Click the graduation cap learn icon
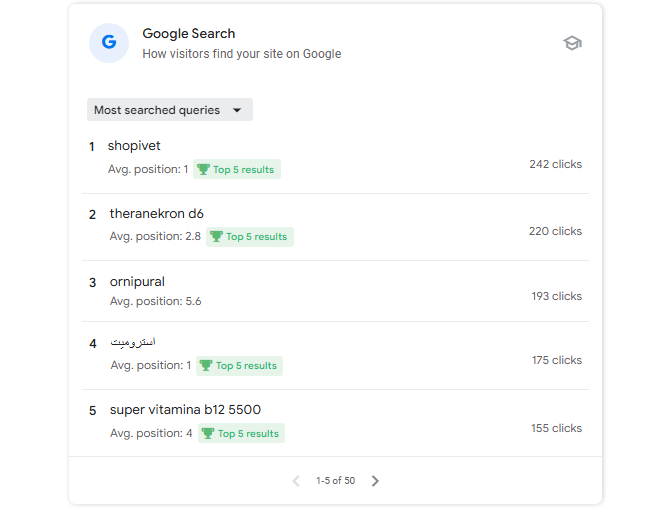The height and width of the screenshot is (522, 658). [572, 43]
